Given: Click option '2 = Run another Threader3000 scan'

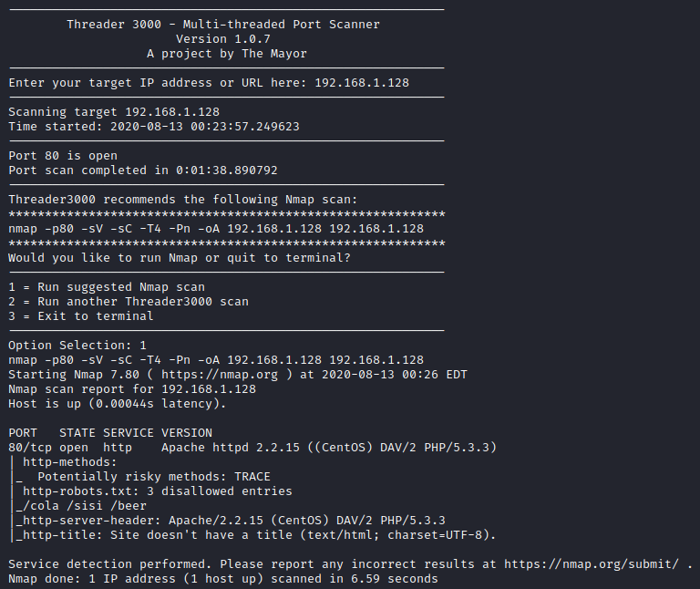Looking at the screenshot, I should (129, 302).
